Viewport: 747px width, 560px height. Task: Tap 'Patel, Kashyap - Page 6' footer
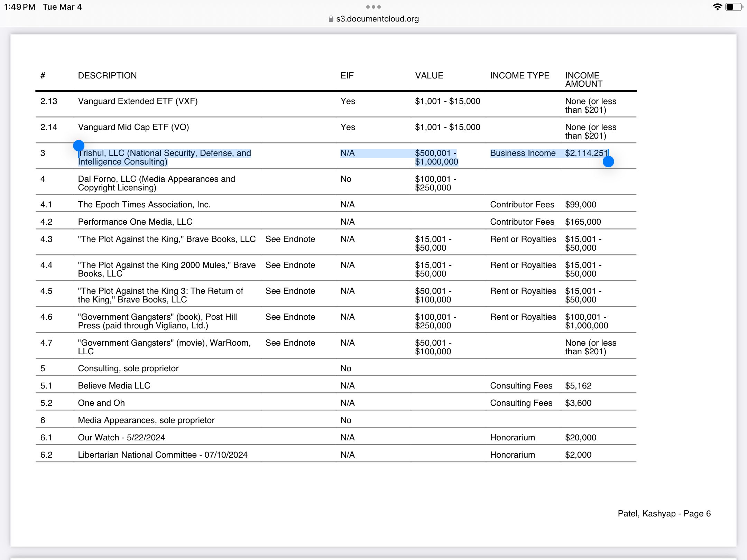click(664, 514)
